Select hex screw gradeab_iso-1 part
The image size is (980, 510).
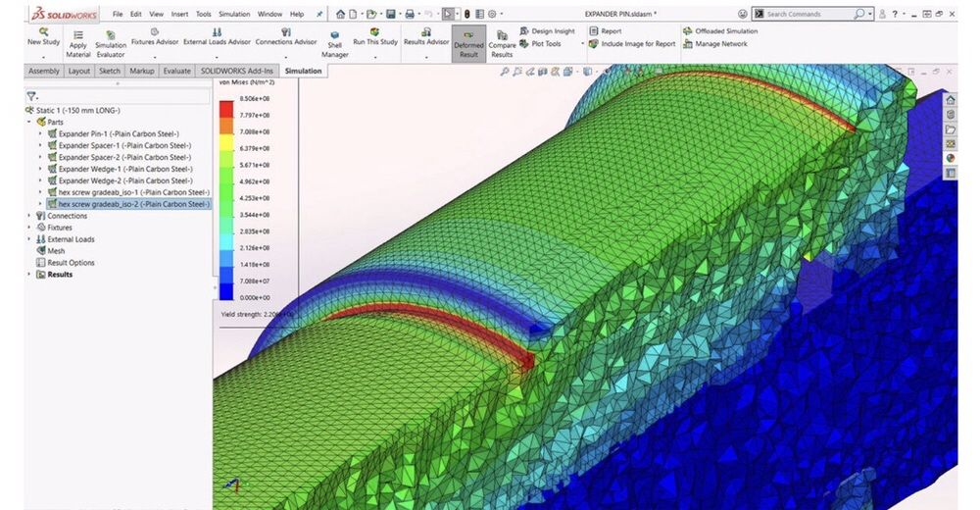click(x=133, y=192)
